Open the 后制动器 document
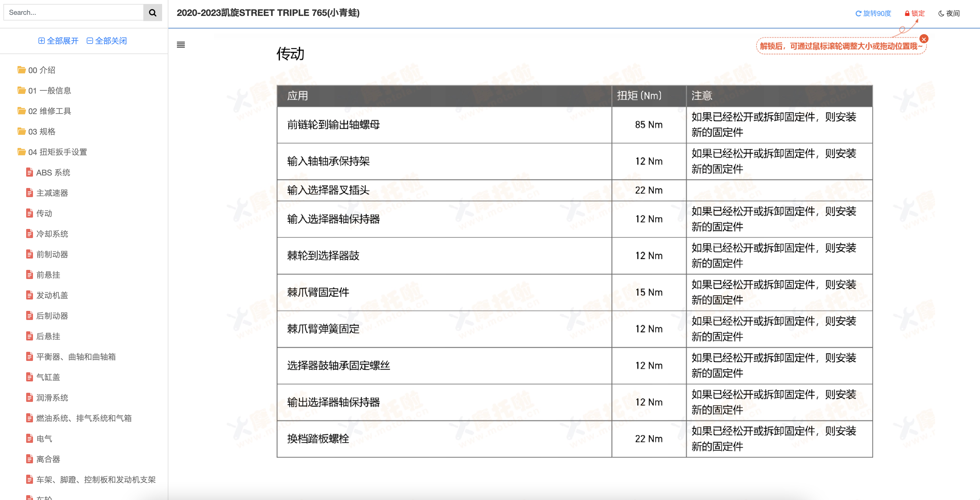980x500 pixels. [x=52, y=316]
